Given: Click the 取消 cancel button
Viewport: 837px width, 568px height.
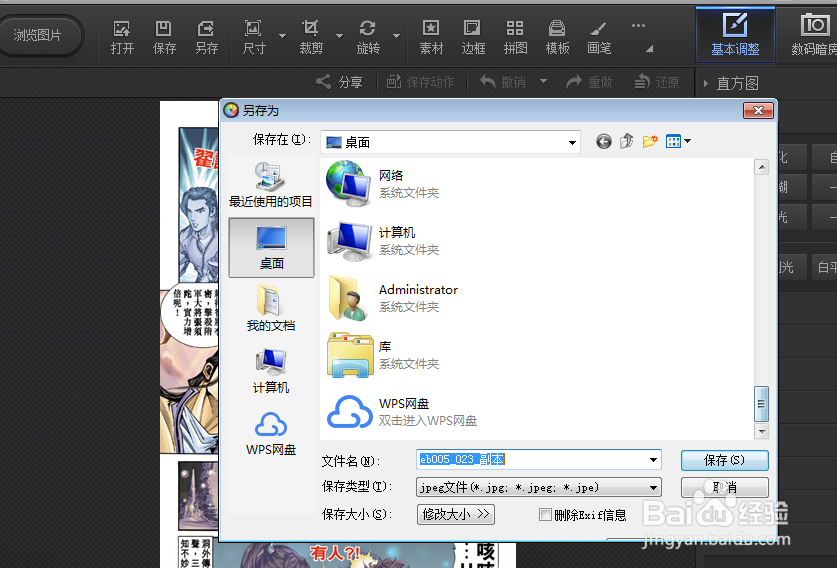Looking at the screenshot, I should pyautogui.click(x=724, y=487).
